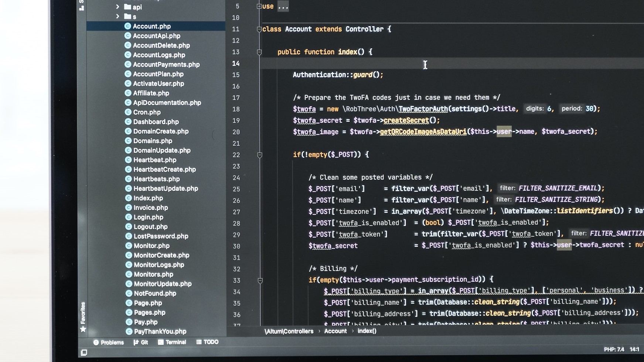Click the class icon beside Dashboard.php
Screen dimensions: 644x362
(x=128, y=122)
